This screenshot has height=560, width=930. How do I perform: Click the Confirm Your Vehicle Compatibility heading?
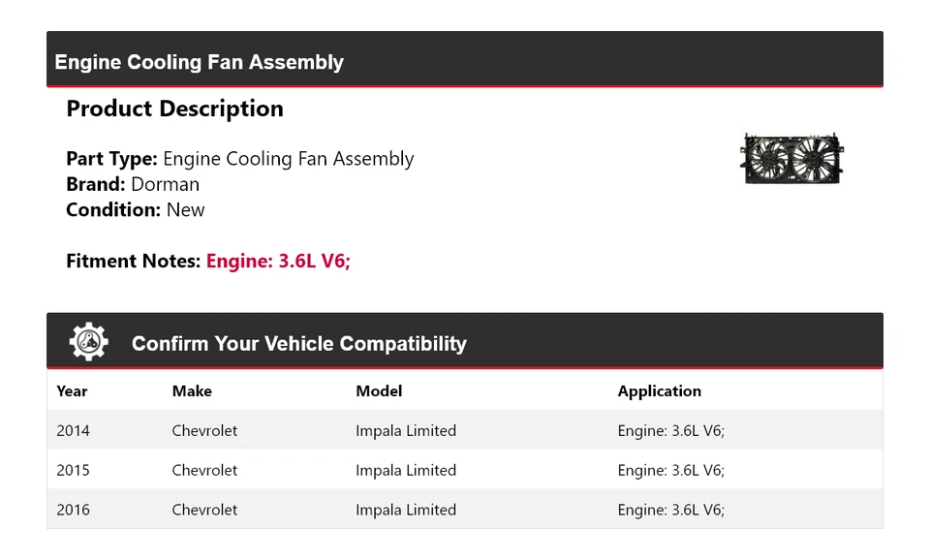pyautogui.click(x=298, y=344)
